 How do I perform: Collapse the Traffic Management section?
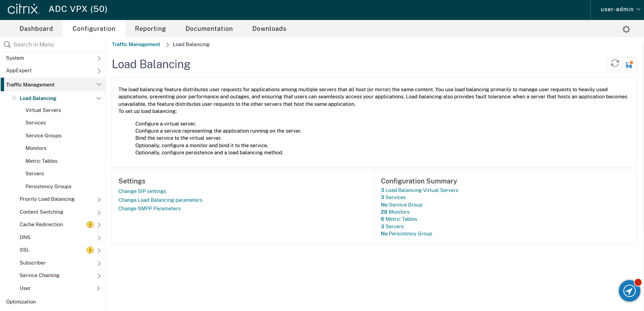coord(99,84)
